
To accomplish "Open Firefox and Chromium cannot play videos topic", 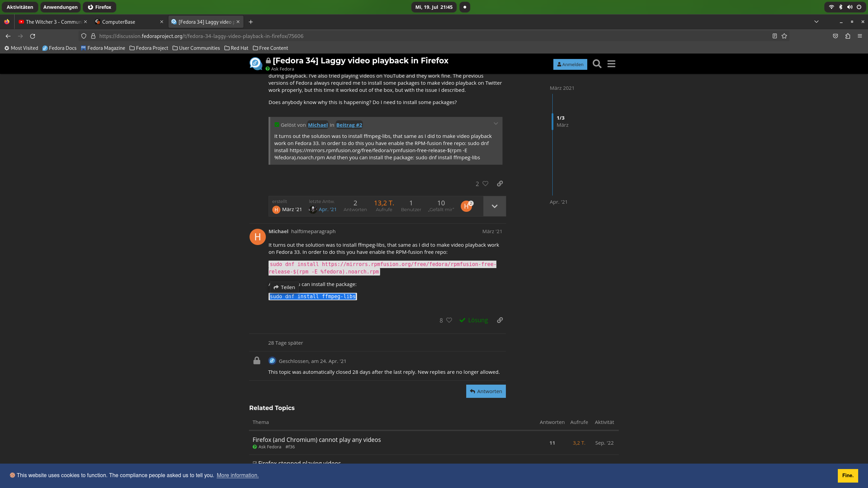I will pyautogui.click(x=317, y=440).
